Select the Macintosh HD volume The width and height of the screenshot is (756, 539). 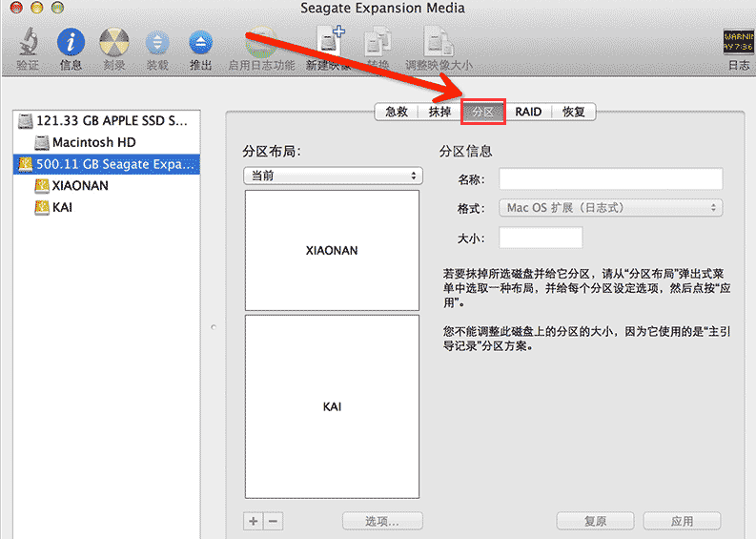107,142
